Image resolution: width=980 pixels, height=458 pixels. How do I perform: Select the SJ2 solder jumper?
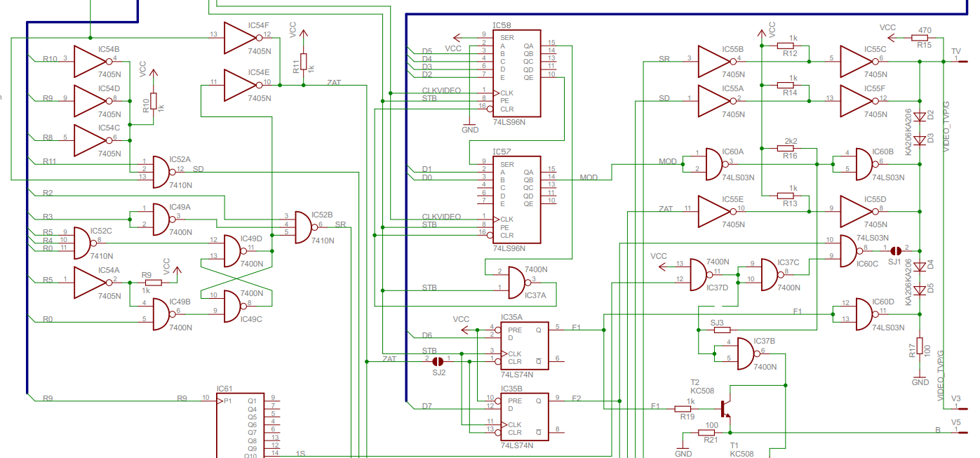tap(438, 361)
